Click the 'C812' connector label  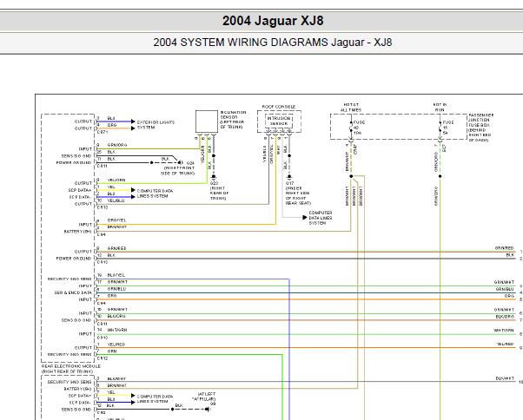coord(103,358)
